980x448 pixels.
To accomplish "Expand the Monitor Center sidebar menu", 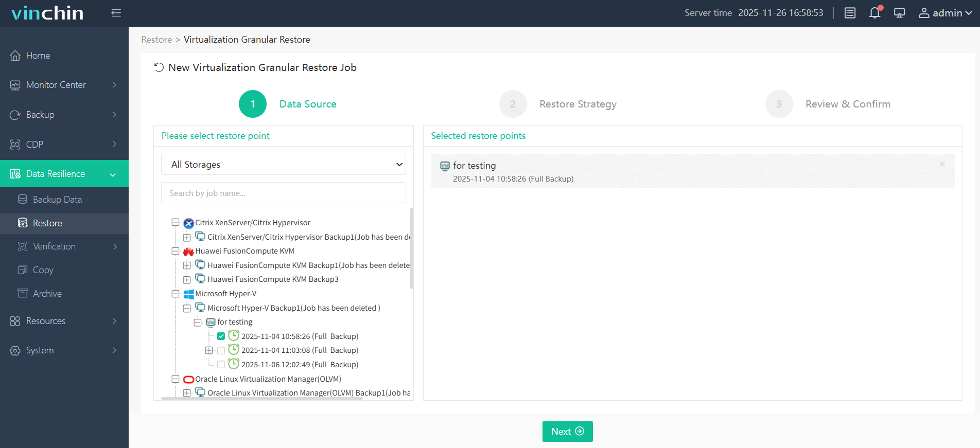I will coord(64,85).
